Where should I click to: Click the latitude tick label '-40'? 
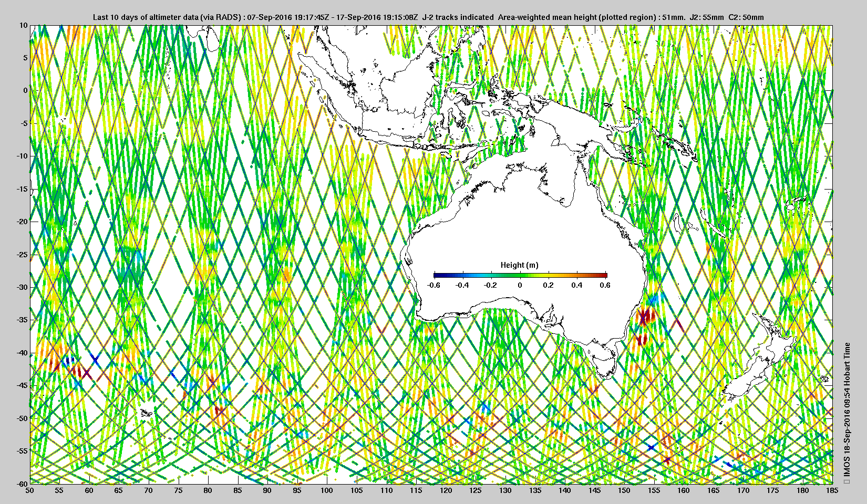pos(22,353)
